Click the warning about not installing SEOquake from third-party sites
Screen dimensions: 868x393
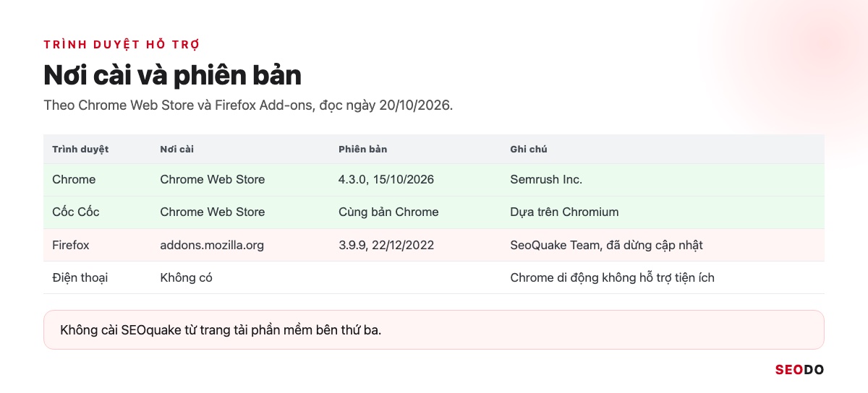click(x=434, y=330)
